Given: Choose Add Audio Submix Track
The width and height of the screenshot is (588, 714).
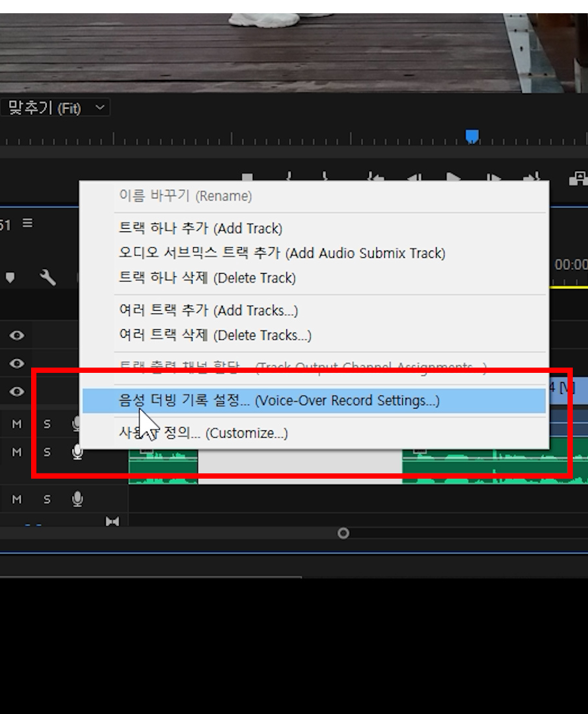Looking at the screenshot, I should tap(314, 253).
